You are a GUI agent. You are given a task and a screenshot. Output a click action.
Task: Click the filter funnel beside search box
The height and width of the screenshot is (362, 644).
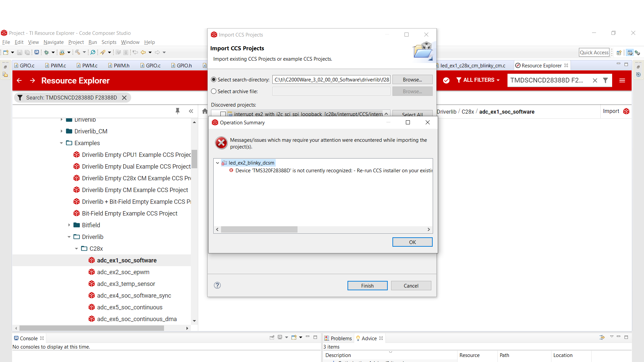605,80
